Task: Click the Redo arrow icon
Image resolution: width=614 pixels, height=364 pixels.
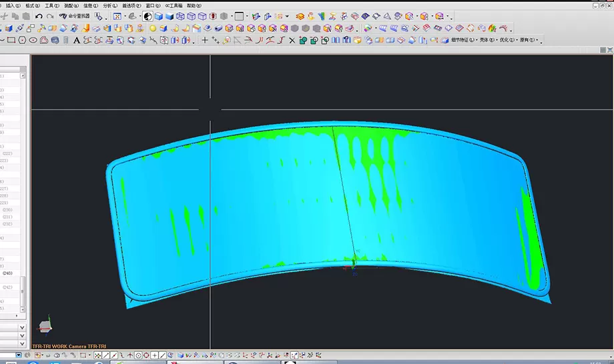Action: pos(49,16)
